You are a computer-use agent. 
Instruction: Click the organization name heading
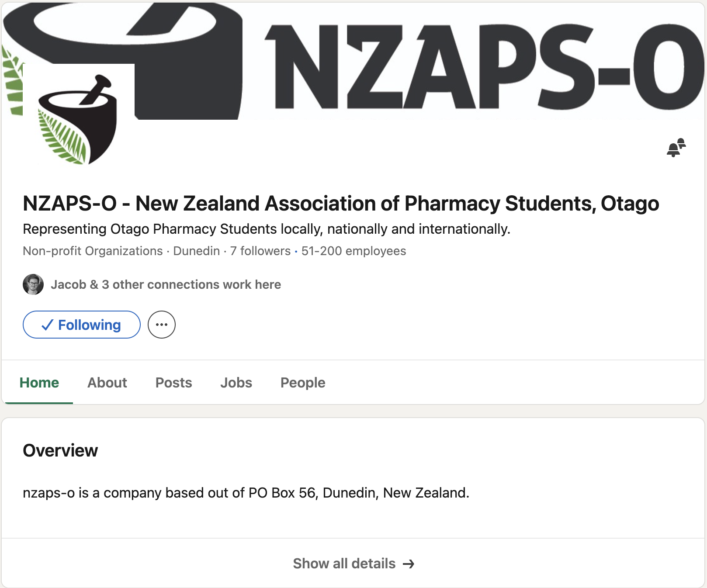341,204
